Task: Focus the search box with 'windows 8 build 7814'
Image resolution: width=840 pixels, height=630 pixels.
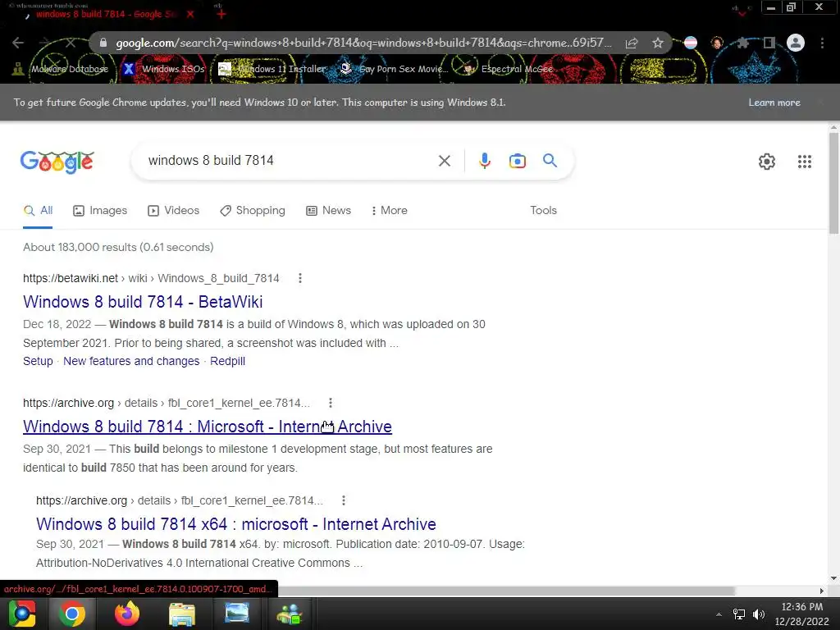Action: click(x=290, y=161)
